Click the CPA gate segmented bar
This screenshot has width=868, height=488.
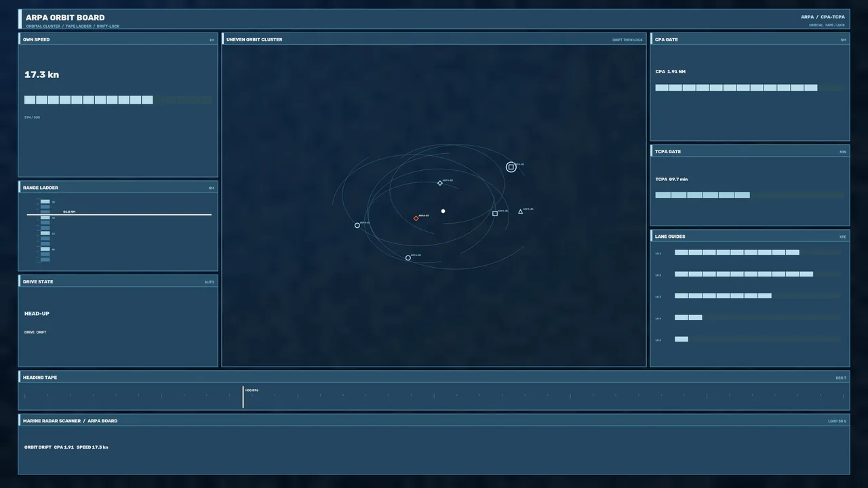point(750,87)
